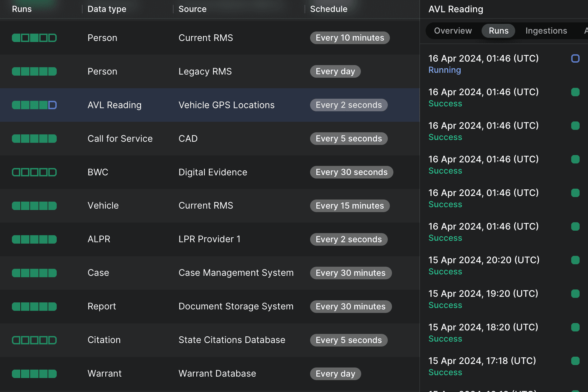
Task: Click the Data type column header
Action: click(107, 9)
